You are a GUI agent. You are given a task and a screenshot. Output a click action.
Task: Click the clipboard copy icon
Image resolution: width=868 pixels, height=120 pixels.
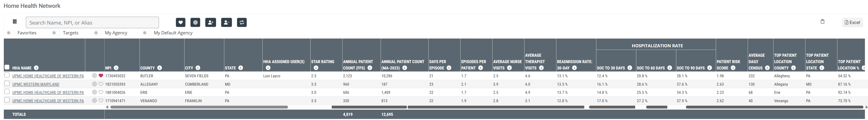coord(822,21)
